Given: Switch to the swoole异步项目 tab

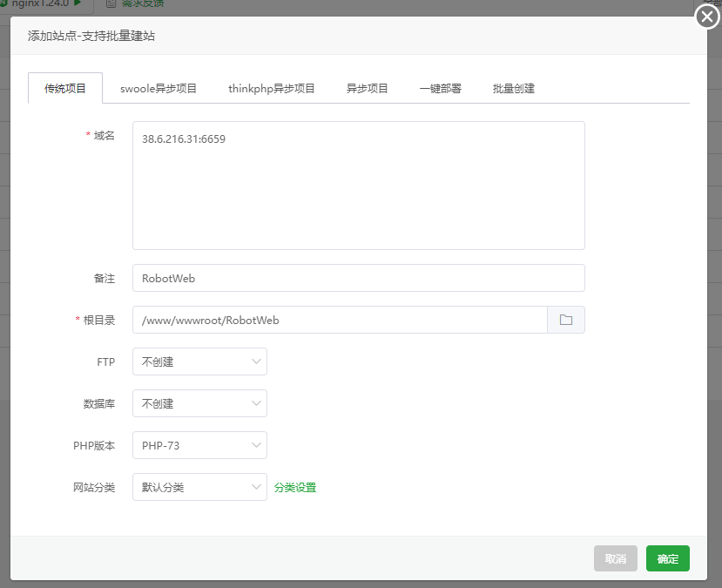Looking at the screenshot, I should coord(159,88).
